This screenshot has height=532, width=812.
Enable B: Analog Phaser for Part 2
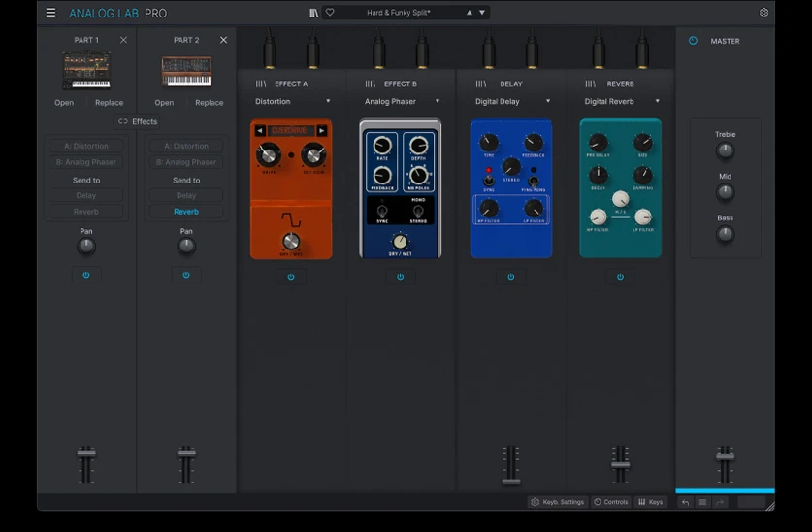point(186,162)
